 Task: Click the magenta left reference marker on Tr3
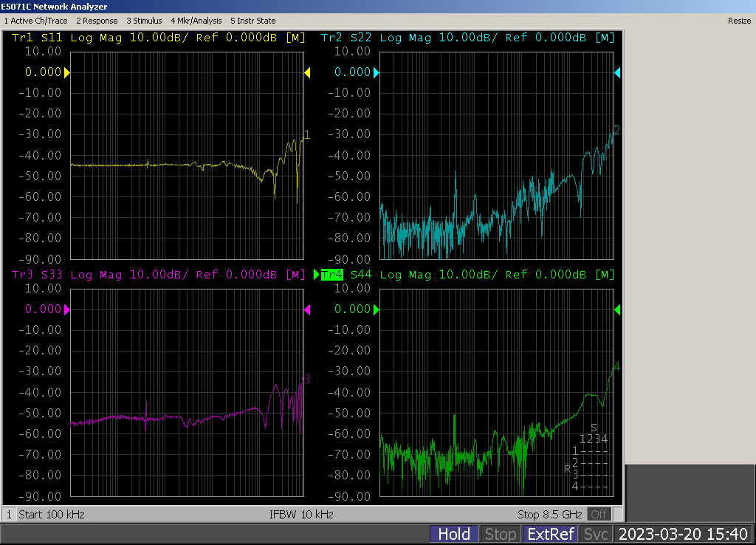click(67, 310)
